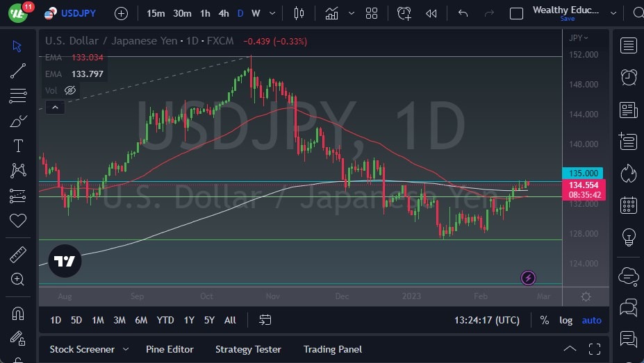Expand the manage layouts dropdown arrow
The image size is (644, 363).
[613, 14]
